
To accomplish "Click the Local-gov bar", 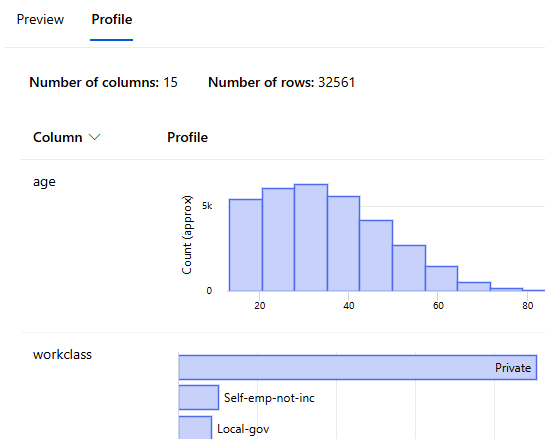I will click(195, 428).
